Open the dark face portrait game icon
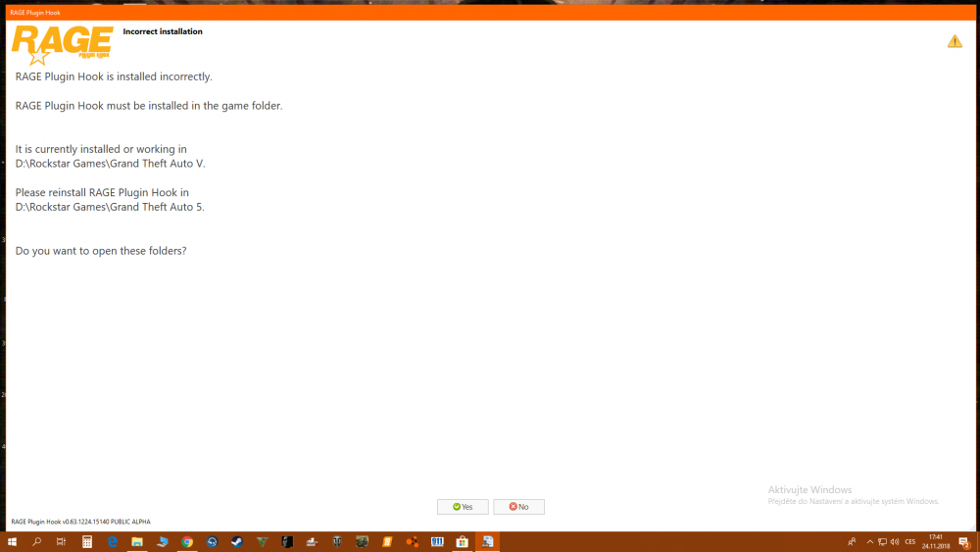 tap(287, 542)
